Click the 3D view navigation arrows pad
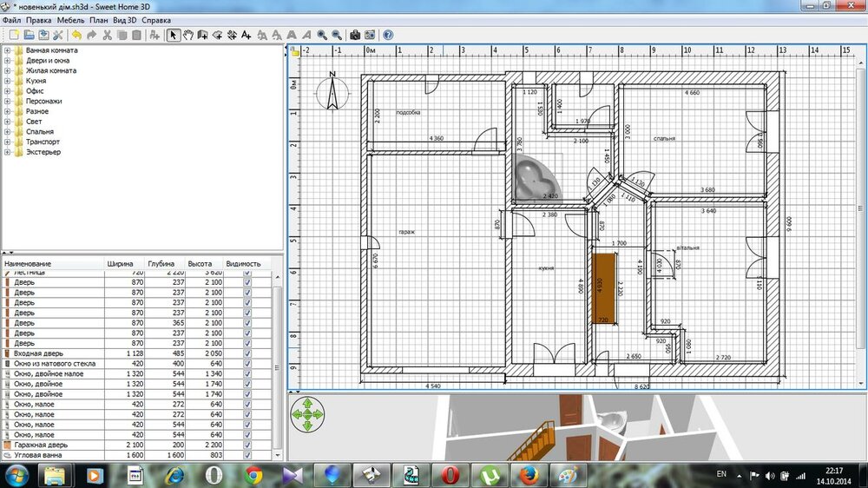The image size is (868, 488). tap(306, 414)
